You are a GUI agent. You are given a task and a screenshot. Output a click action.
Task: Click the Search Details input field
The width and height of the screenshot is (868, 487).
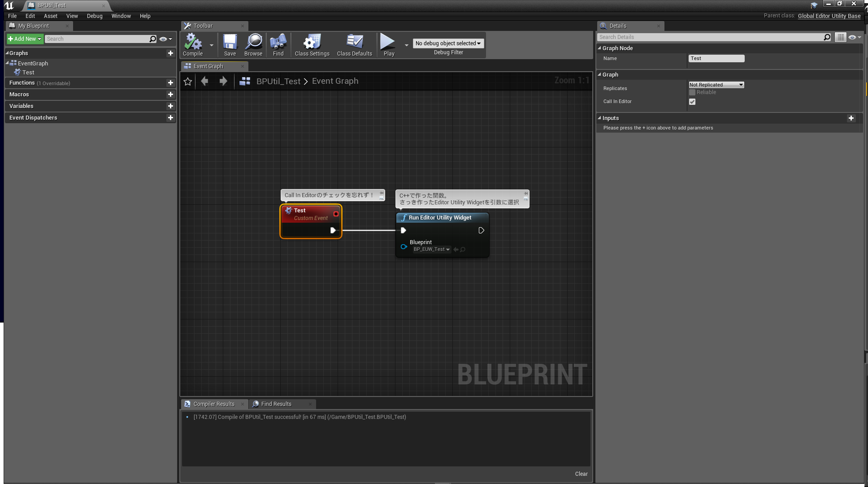coord(711,37)
